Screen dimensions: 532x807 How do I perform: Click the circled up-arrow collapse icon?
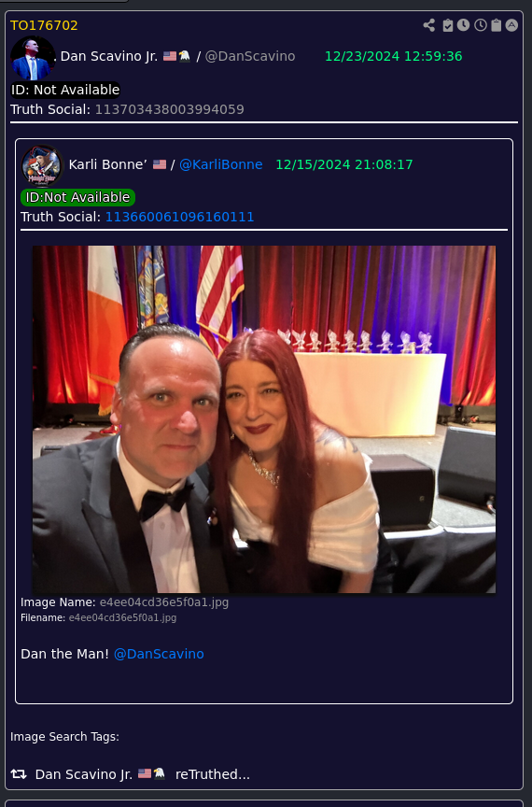(x=511, y=25)
